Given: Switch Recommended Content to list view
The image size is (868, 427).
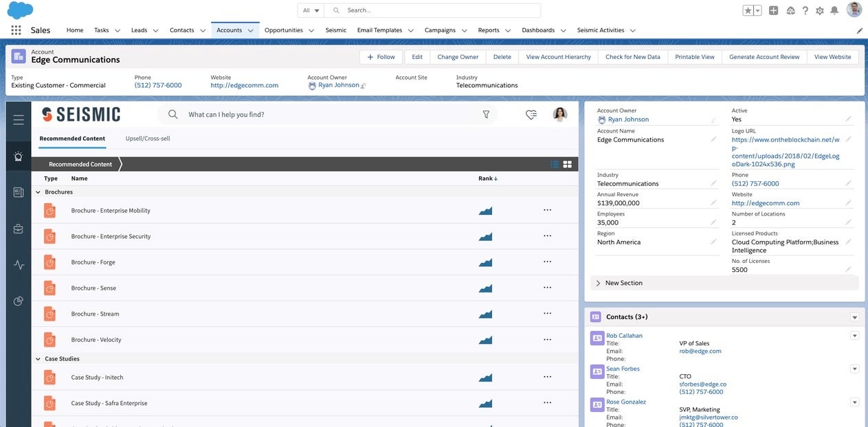Looking at the screenshot, I should pos(555,164).
